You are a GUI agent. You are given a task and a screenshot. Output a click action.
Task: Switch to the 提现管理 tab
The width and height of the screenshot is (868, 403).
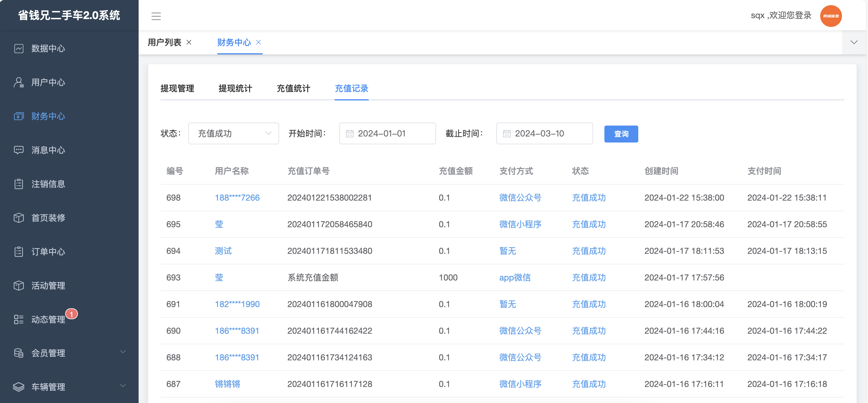[177, 88]
